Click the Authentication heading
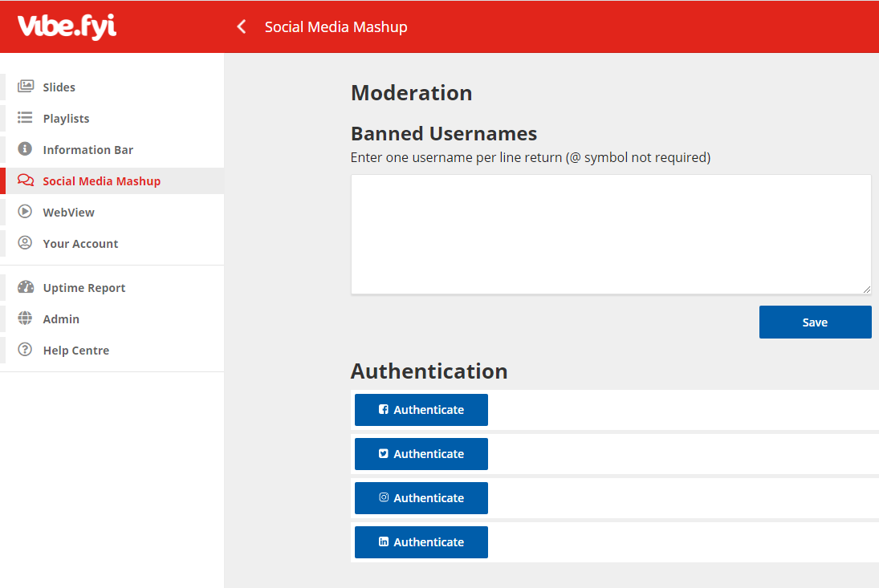The image size is (879, 588). point(429,371)
